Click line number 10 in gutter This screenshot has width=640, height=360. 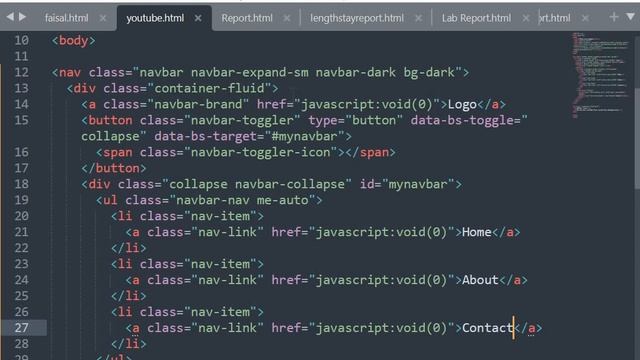tap(22, 40)
